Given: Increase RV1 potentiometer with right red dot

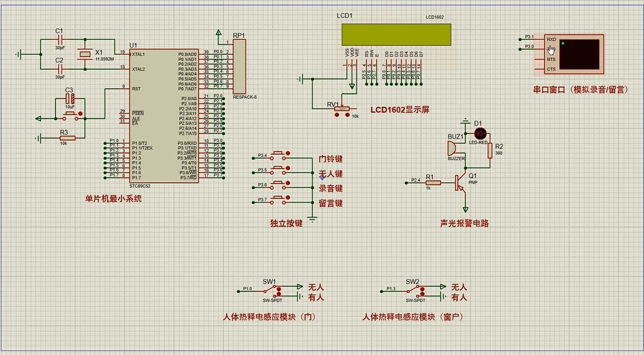Looking at the screenshot, I should point(347,115).
